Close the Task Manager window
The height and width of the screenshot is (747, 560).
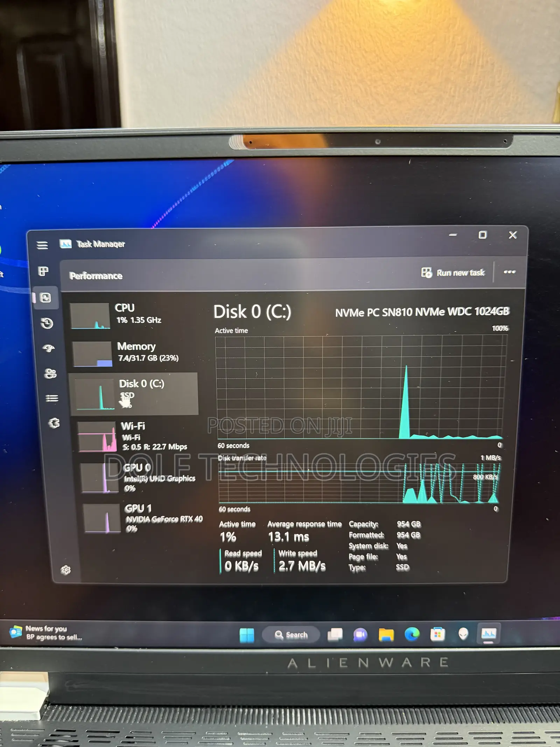[513, 235]
